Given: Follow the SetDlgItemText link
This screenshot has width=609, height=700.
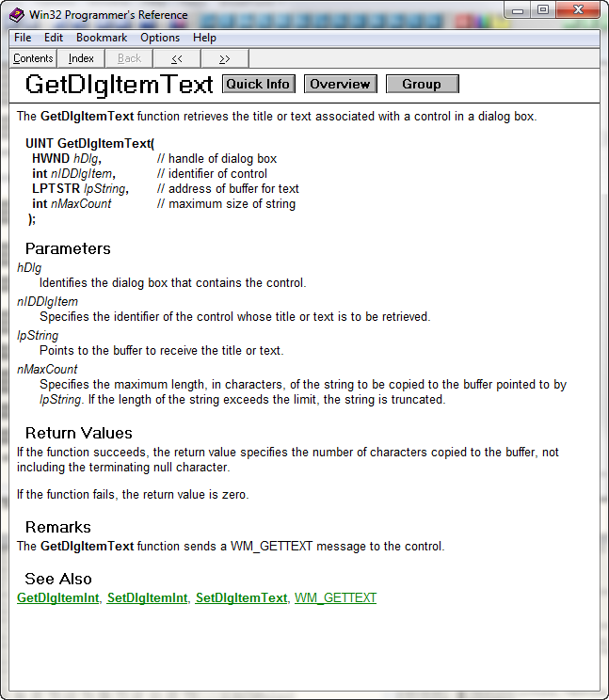Looking at the screenshot, I should click(x=241, y=597).
